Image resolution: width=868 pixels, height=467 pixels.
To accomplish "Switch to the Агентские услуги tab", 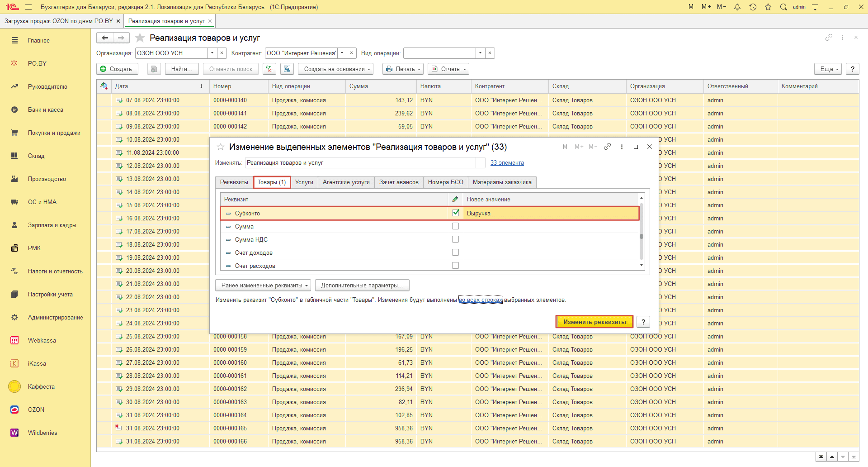I will point(346,182).
